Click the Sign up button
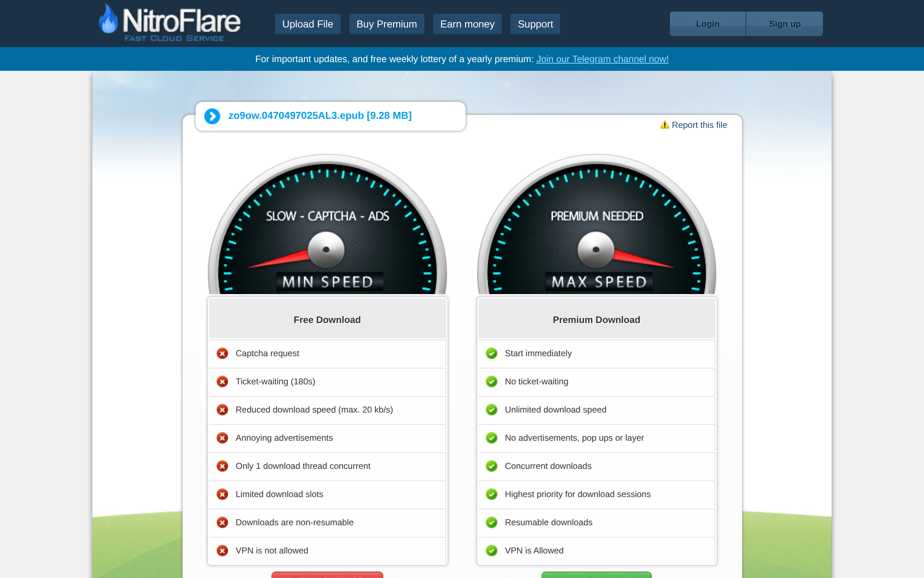The height and width of the screenshot is (578, 924). pyautogui.click(x=785, y=24)
